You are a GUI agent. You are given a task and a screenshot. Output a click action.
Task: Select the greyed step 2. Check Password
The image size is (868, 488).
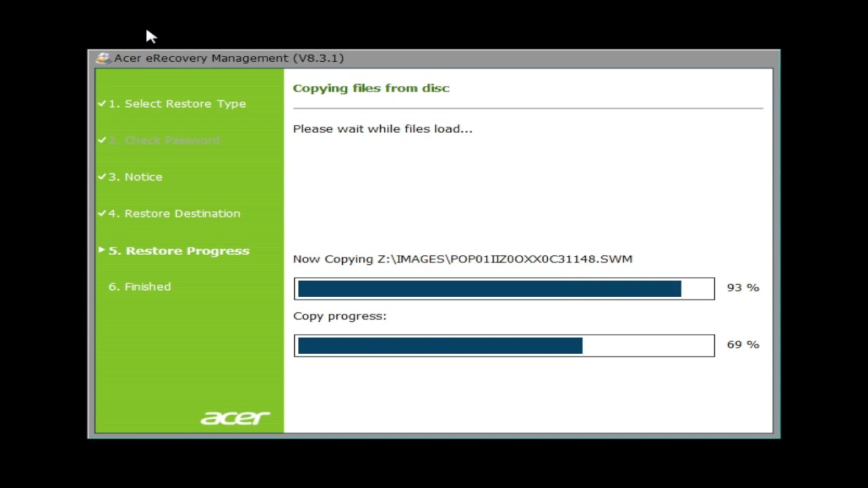(164, 140)
